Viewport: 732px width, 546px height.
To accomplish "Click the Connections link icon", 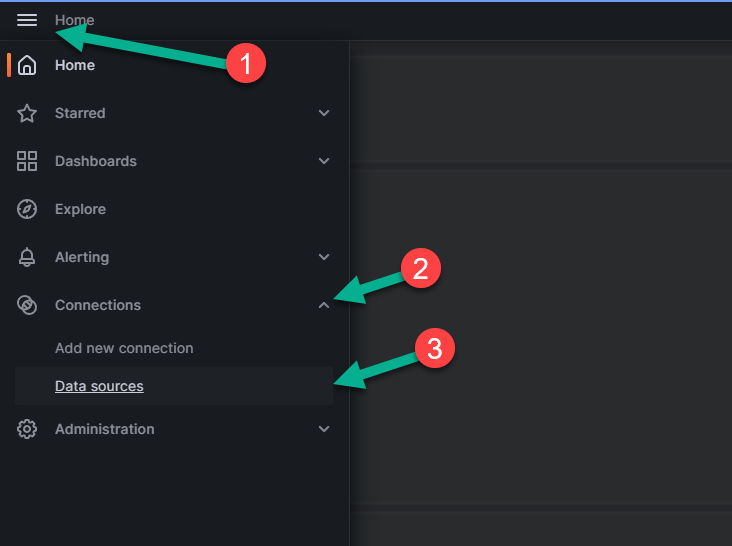I will tap(27, 305).
